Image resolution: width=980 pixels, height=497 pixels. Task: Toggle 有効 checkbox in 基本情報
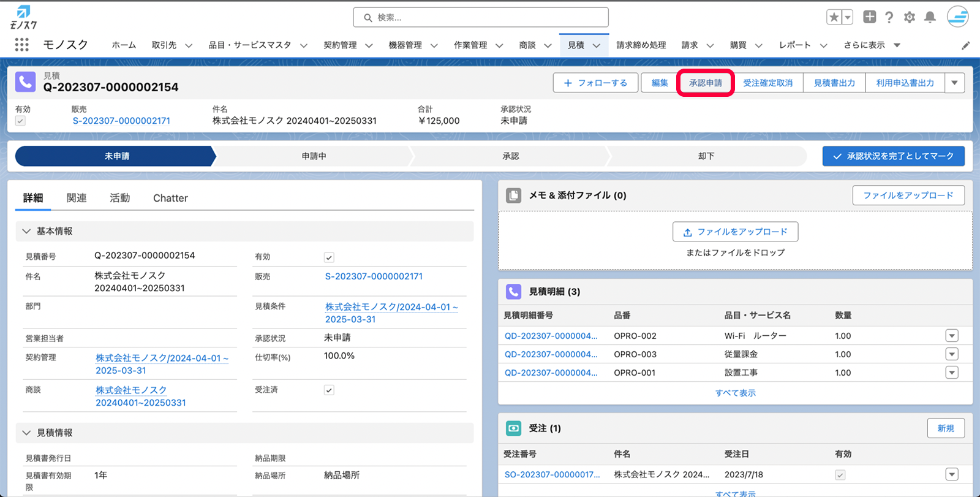329,257
